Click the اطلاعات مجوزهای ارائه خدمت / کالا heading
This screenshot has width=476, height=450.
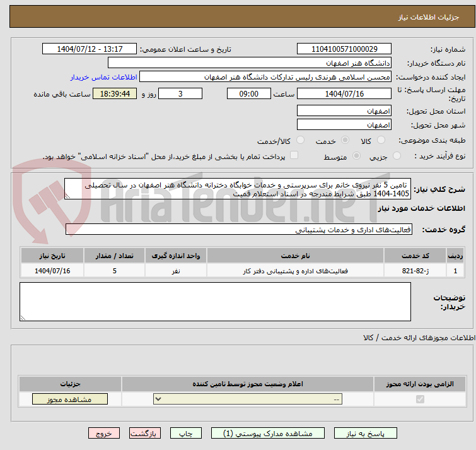point(419,338)
